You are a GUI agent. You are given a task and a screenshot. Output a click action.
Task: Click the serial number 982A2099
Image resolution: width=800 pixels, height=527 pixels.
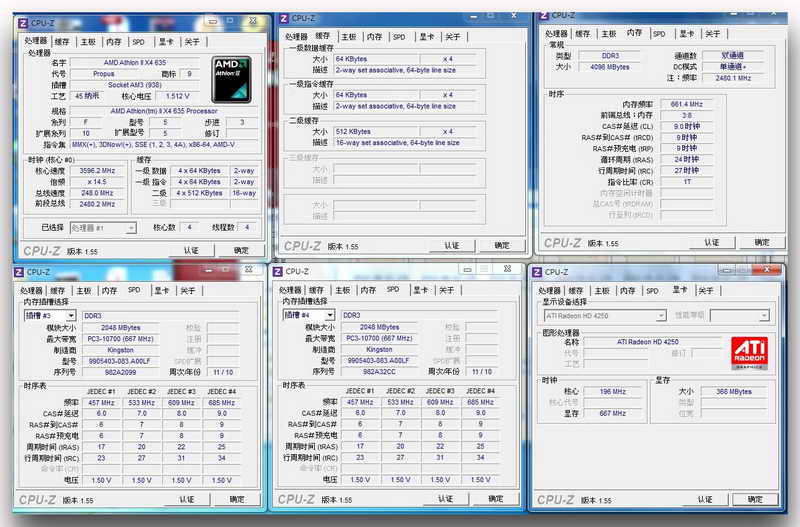click(x=120, y=372)
